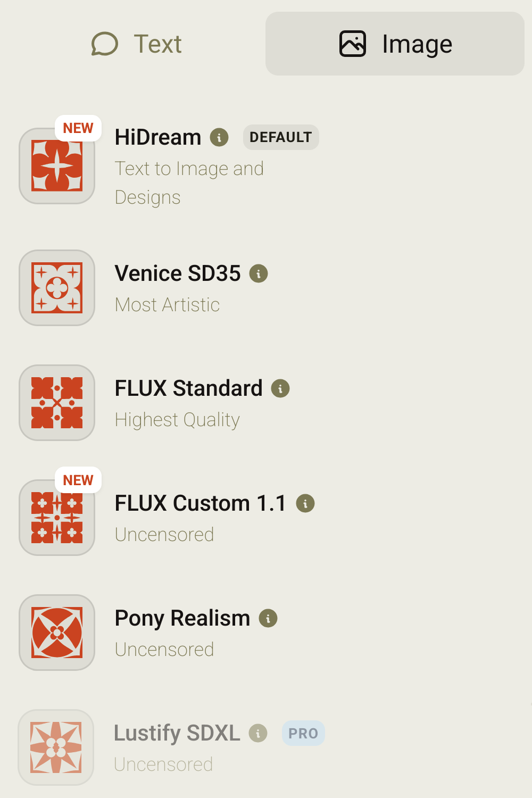
Task: View info for Lustify SDXL
Action: click(258, 733)
